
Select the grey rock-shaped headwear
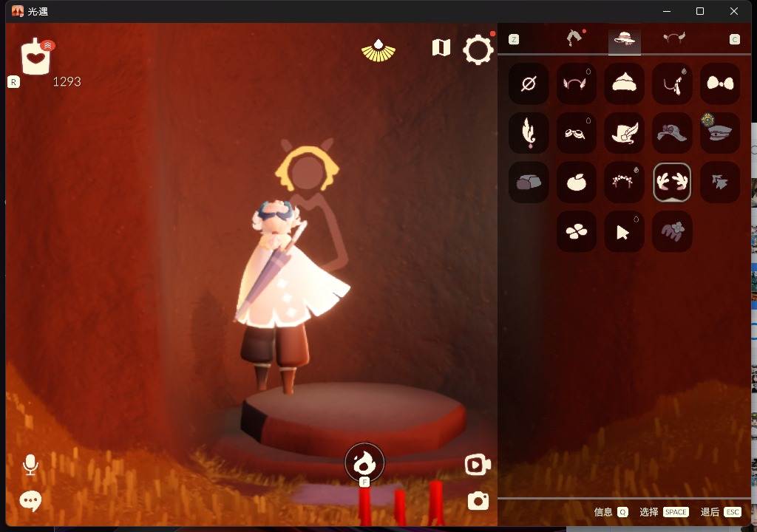(528, 182)
